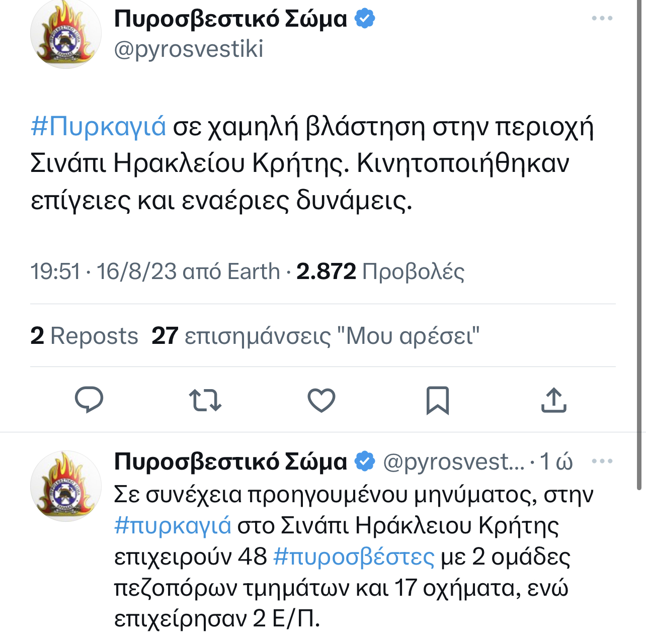View the 2 Reposts list
Viewport: 646px width, 644px height.
point(84,336)
